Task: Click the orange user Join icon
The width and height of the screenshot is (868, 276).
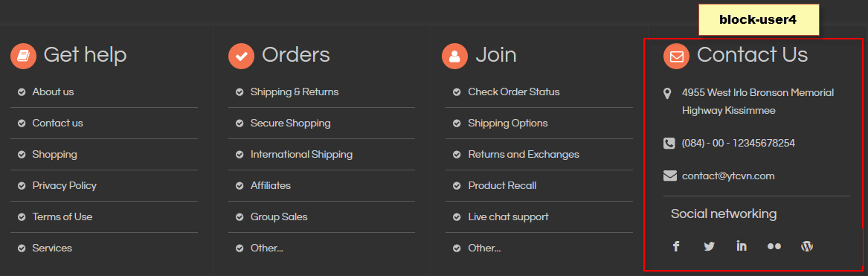Action: click(455, 56)
